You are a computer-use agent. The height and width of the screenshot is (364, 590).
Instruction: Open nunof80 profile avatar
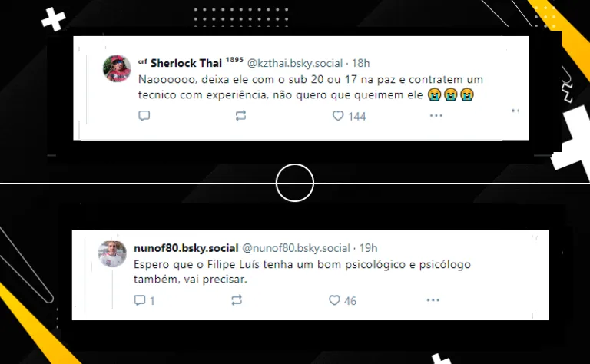coord(112,254)
